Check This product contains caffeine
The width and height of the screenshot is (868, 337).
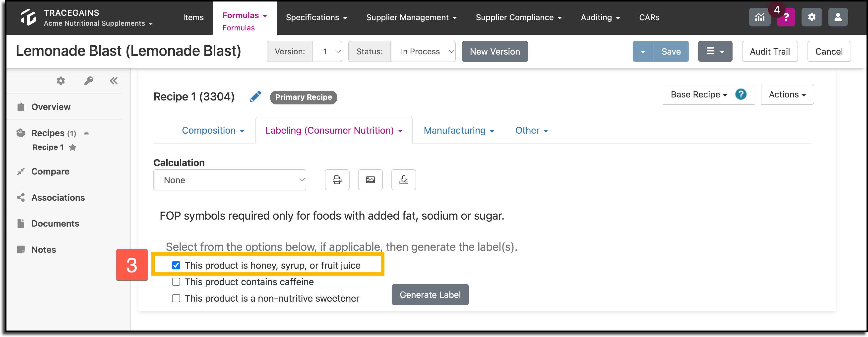(x=176, y=282)
